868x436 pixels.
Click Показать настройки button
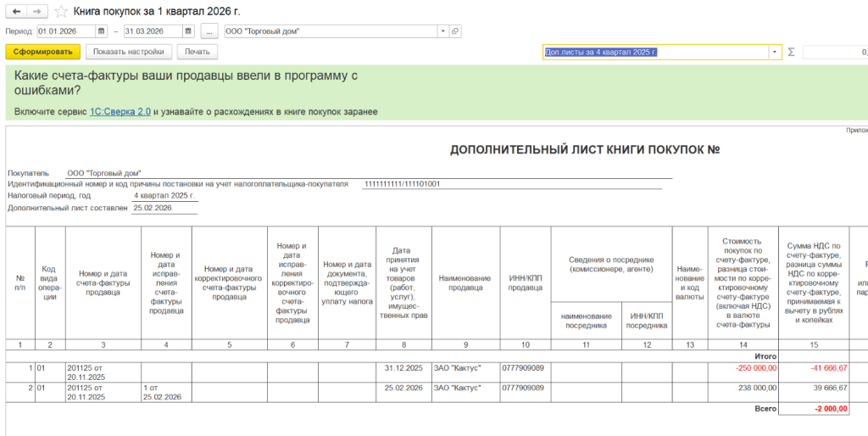point(129,52)
